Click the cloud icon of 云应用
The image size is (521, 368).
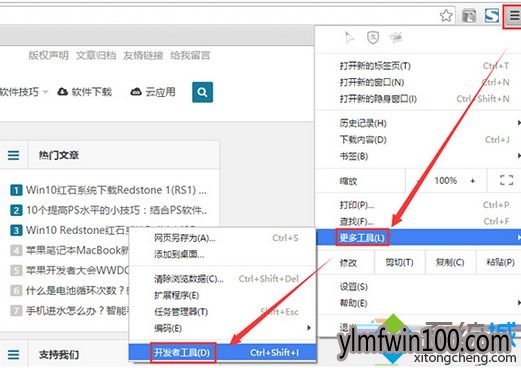coord(136,92)
